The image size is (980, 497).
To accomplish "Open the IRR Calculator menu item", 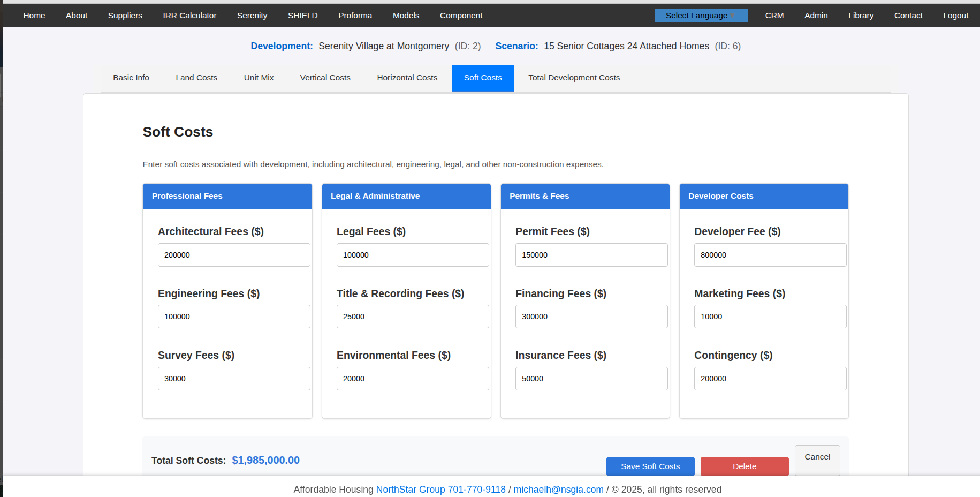I will 189,16.
